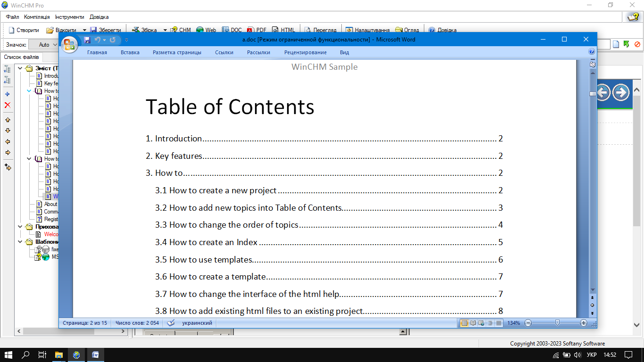This screenshot has height=362, width=644.
Task: Click add new topic plus icon in sidebar
Action: (8, 94)
